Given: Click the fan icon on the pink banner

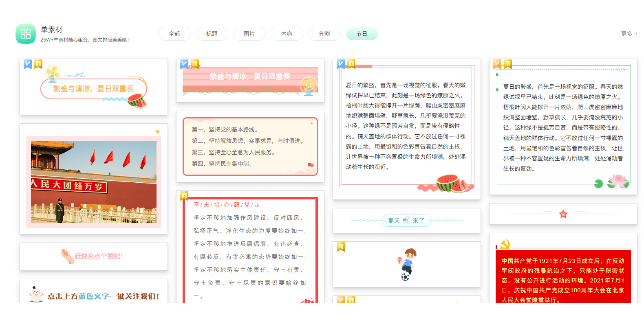Looking at the screenshot, I should pos(309,86).
